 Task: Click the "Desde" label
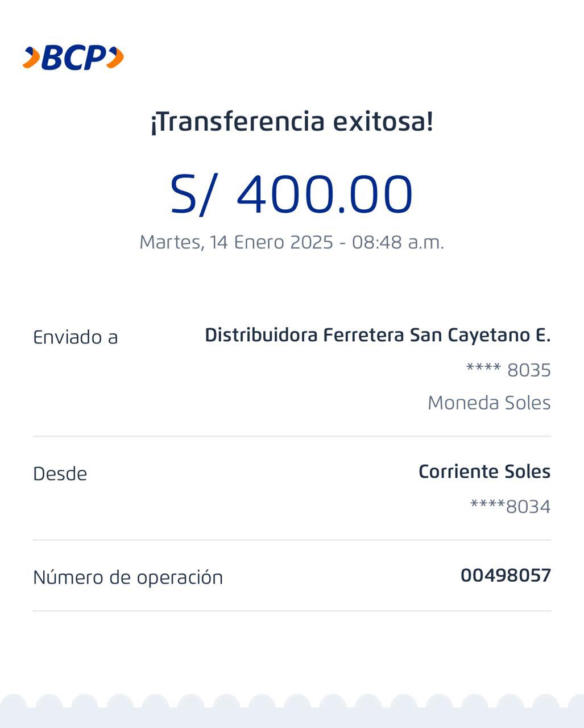pyautogui.click(x=60, y=474)
